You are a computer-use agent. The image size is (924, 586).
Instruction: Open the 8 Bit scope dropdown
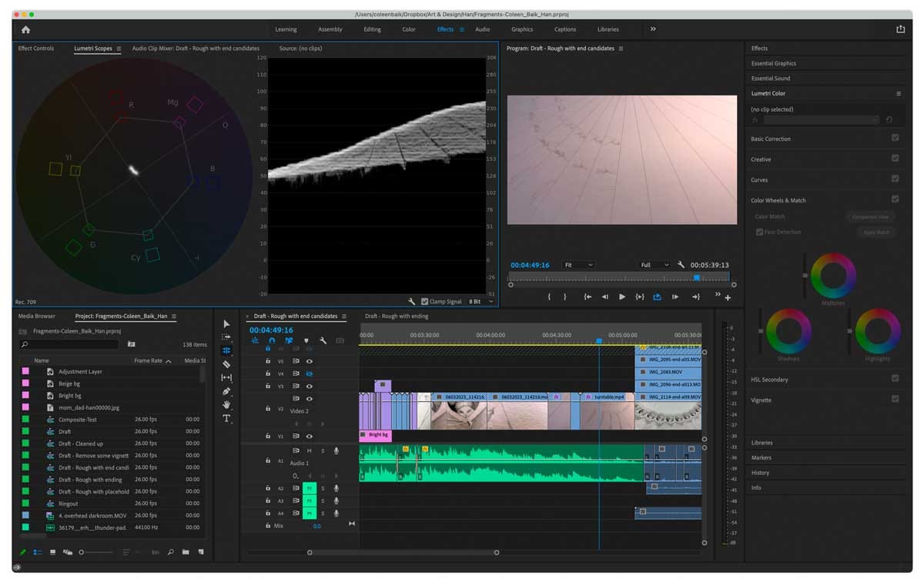click(x=480, y=302)
